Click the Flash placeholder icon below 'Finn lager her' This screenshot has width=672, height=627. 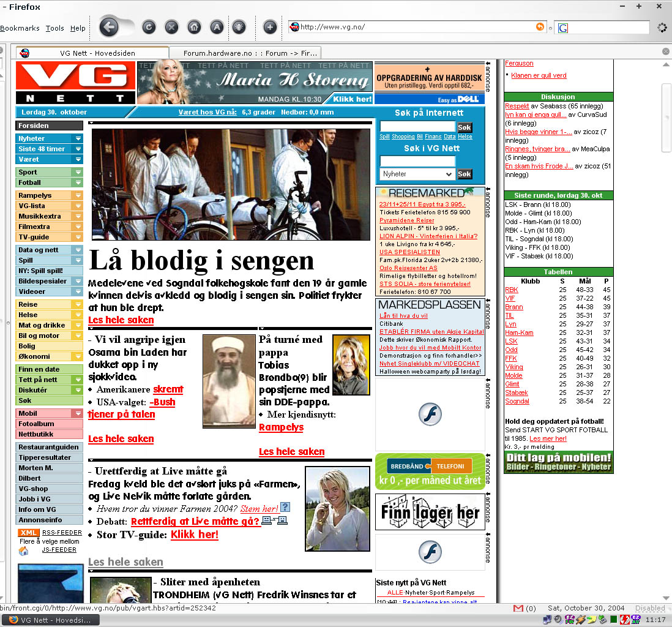(430, 552)
